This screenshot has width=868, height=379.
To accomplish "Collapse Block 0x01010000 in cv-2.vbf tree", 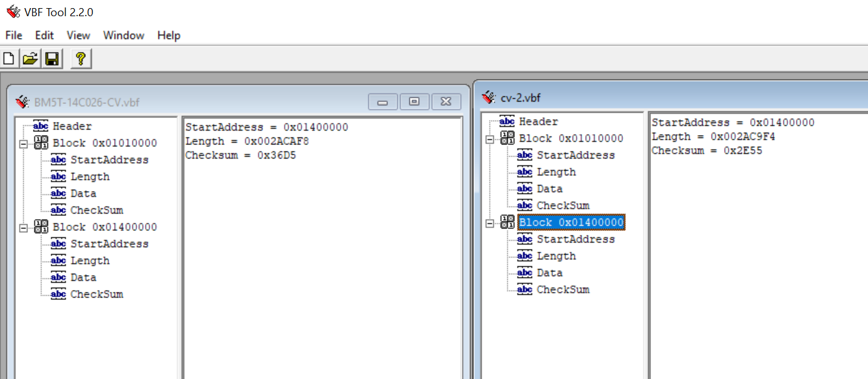I will (491, 139).
